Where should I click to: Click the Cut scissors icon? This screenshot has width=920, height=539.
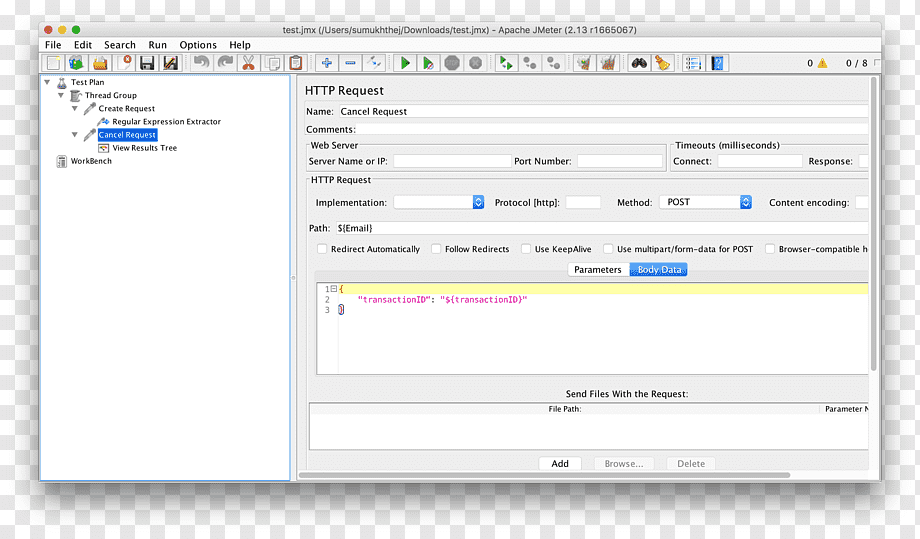pyautogui.click(x=249, y=63)
